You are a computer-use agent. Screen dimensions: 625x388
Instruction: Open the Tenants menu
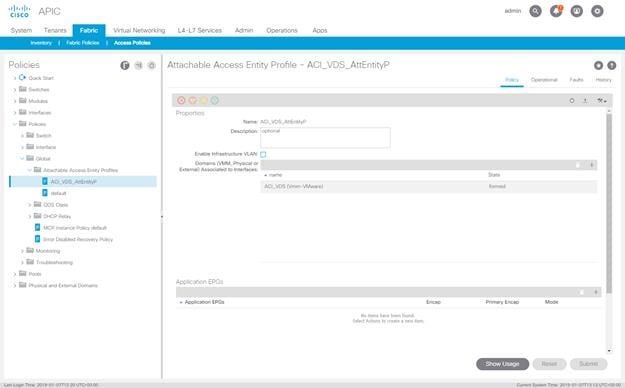tap(55, 30)
